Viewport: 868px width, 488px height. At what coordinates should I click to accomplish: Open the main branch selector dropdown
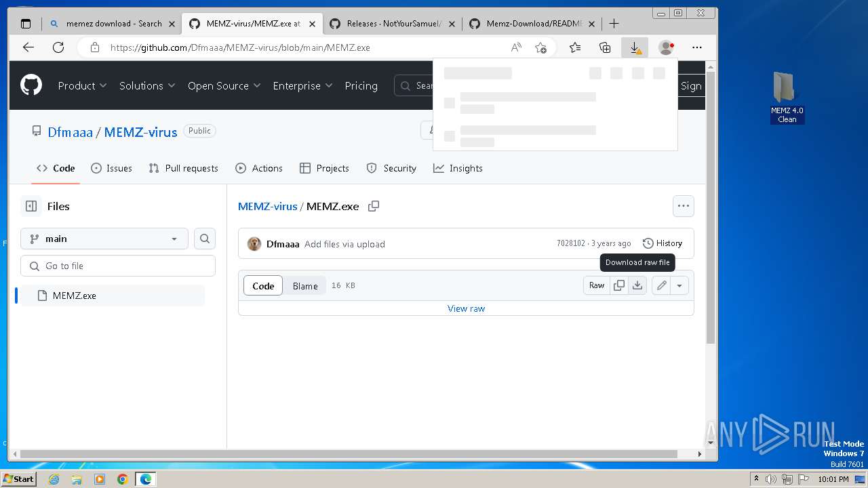(104, 239)
